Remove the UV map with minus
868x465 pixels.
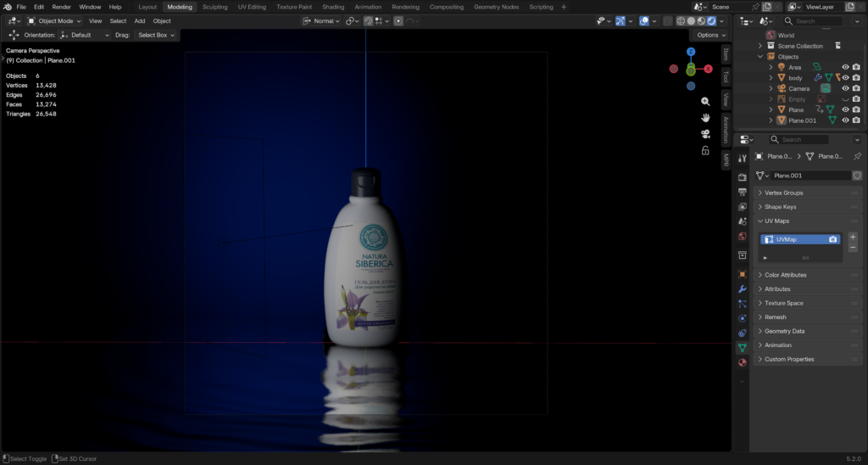[x=853, y=247]
